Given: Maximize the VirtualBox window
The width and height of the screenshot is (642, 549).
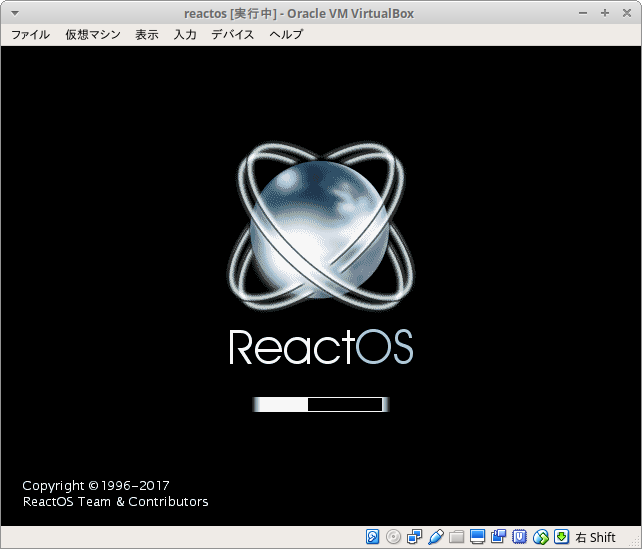Looking at the screenshot, I should [605, 13].
